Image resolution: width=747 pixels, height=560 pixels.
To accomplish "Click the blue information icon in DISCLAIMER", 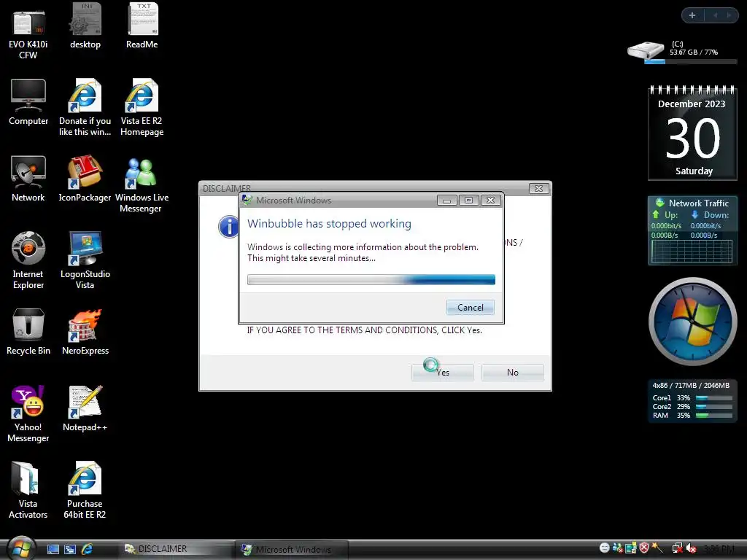I will pyautogui.click(x=228, y=226).
